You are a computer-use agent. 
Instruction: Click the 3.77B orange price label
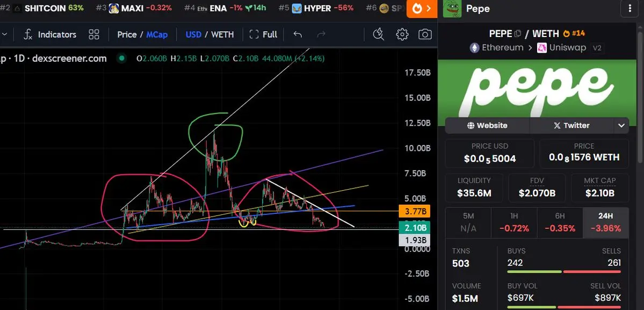click(x=415, y=212)
